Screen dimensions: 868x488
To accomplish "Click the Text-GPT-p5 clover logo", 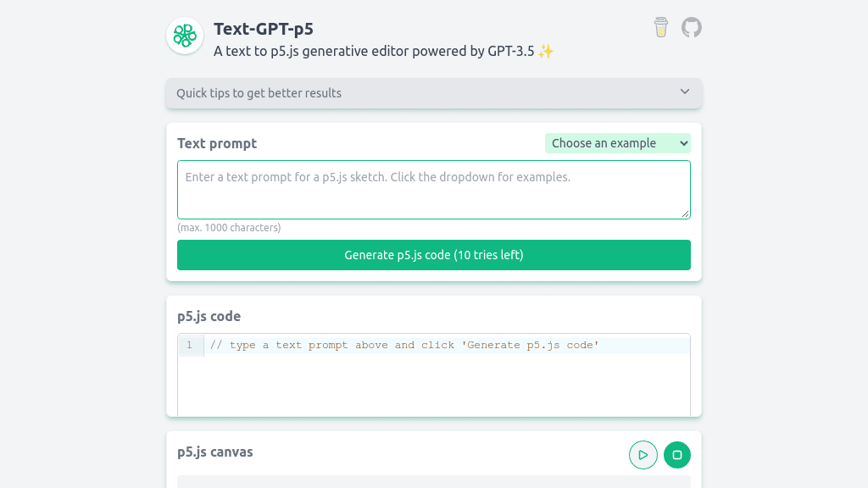I will pos(184,36).
